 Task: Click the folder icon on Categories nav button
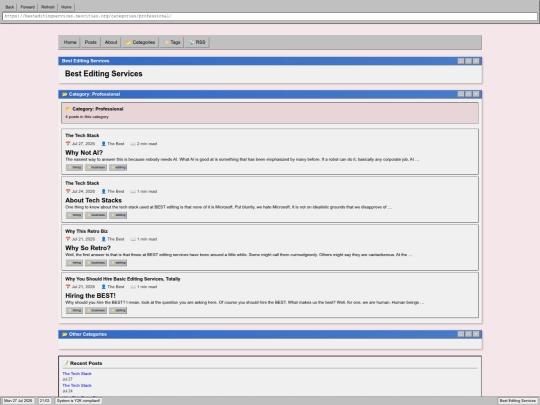[x=128, y=42]
